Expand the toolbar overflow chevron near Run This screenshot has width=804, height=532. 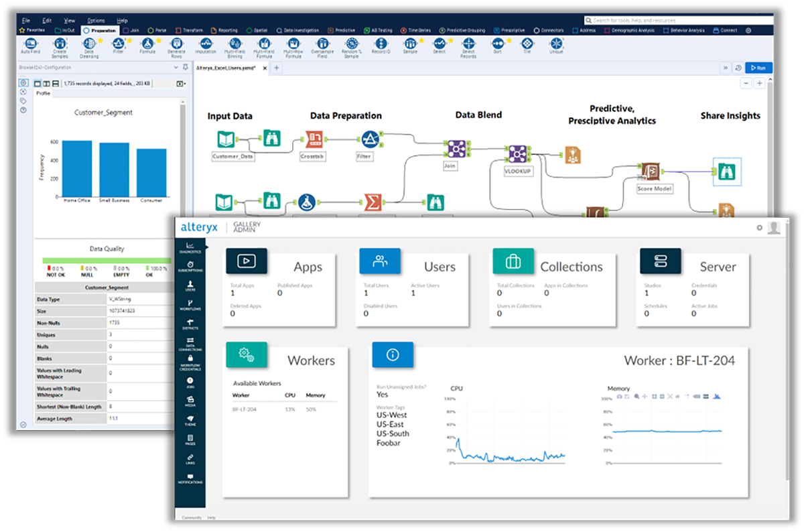pos(727,68)
